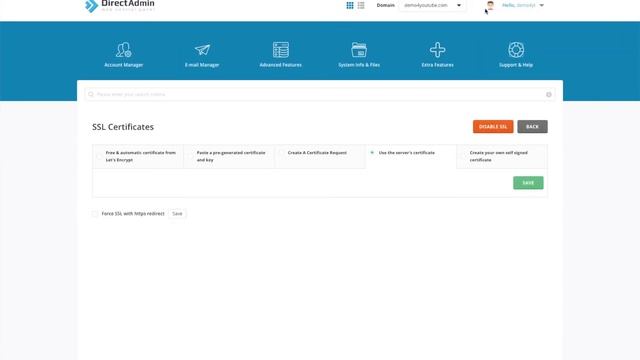Enable Force SSL with https redirect checkbox
Viewport: 640px width, 360px height.
[x=95, y=214]
